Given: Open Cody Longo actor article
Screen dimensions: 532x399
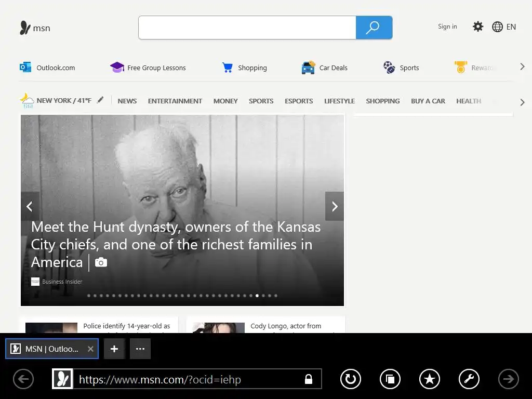Looking at the screenshot, I should point(286,326).
